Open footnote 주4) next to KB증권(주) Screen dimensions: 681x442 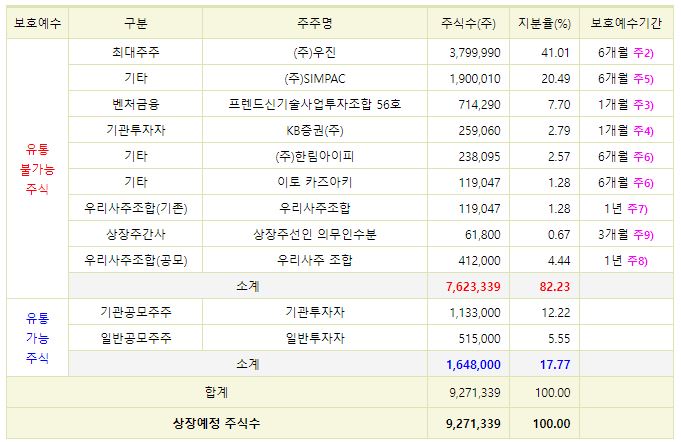click(x=643, y=131)
